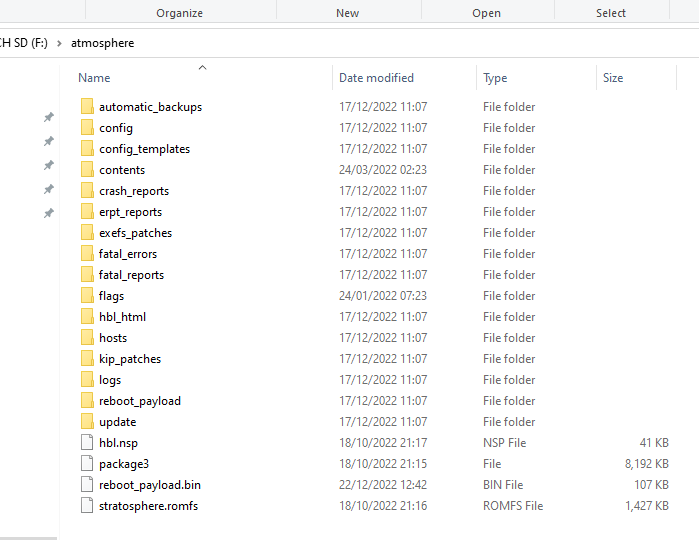
Task: Click the 41 KB size cell
Action: point(654,442)
